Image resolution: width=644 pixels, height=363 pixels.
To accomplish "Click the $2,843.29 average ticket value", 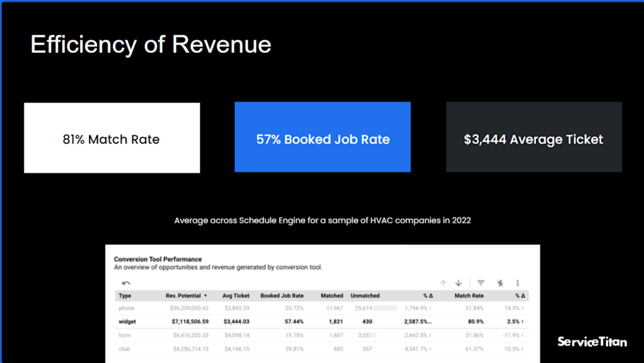I will click(237, 308).
